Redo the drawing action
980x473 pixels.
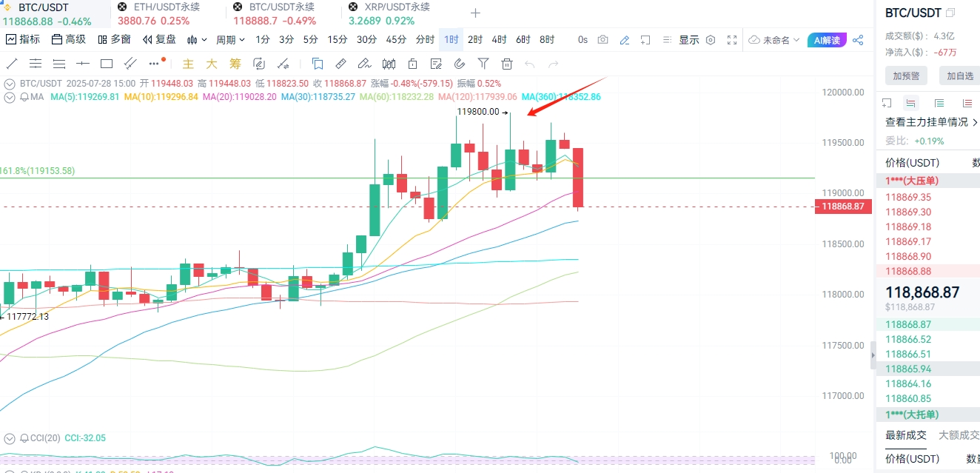click(x=553, y=64)
